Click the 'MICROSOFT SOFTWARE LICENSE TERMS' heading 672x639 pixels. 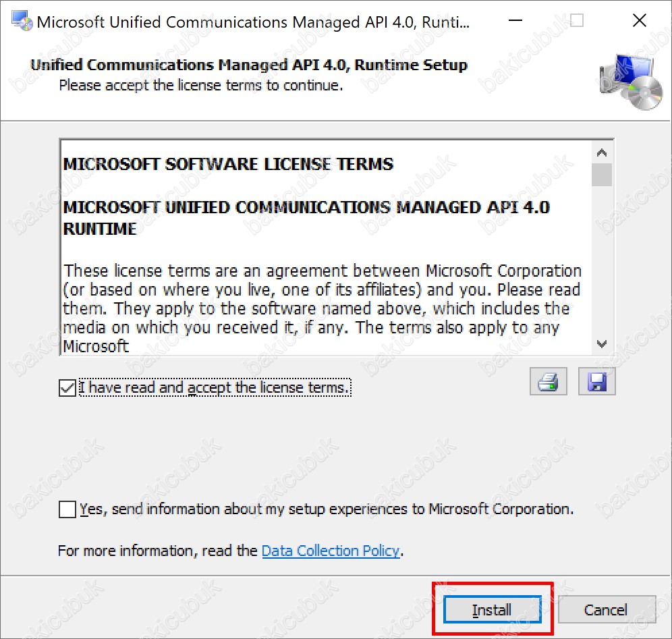[x=228, y=164]
